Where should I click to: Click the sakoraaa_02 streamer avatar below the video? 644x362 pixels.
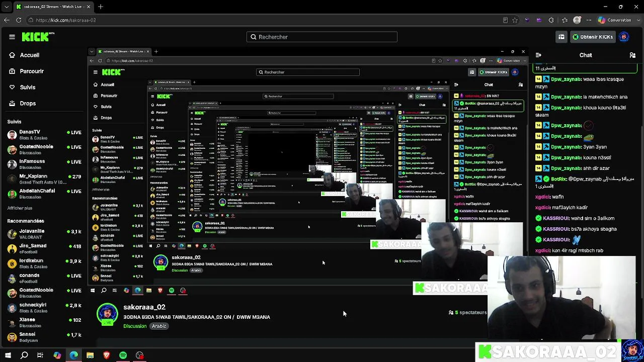(107, 314)
